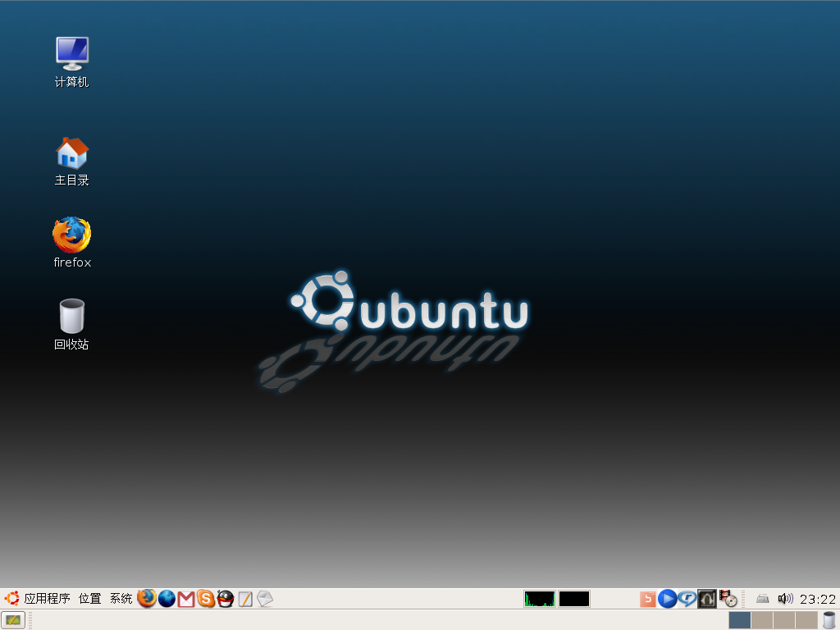Launch the orange square application icon
This screenshot has height=630, width=840.
click(648, 599)
